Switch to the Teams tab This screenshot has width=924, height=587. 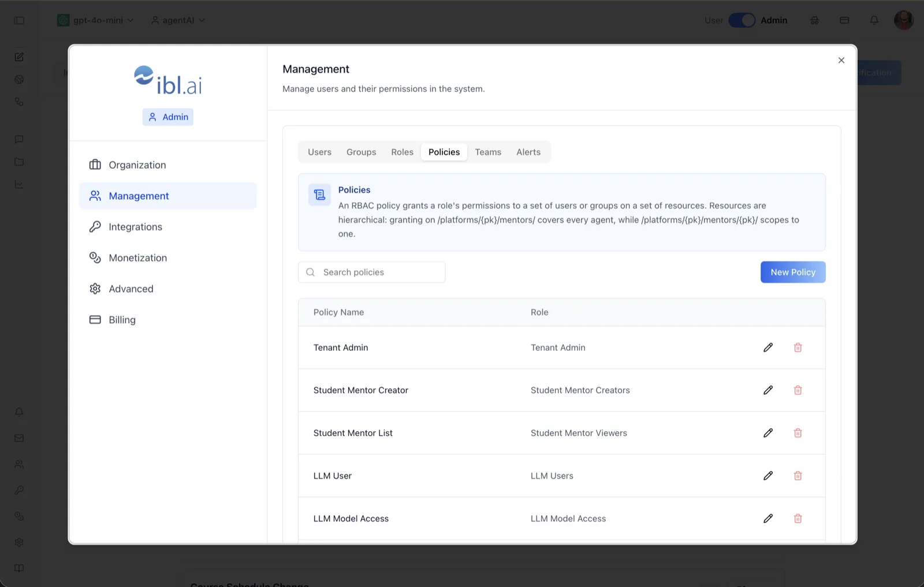[488, 152]
